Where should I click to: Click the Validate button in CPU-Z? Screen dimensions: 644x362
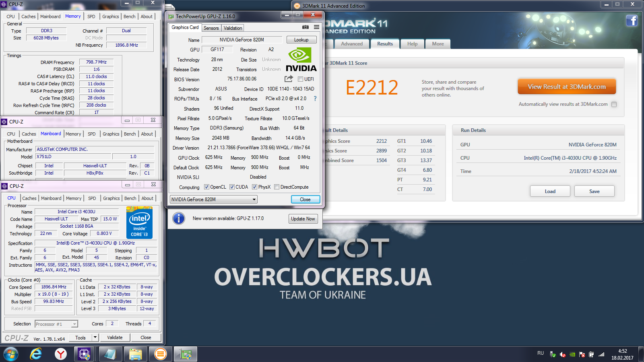[x=115, y=337]
